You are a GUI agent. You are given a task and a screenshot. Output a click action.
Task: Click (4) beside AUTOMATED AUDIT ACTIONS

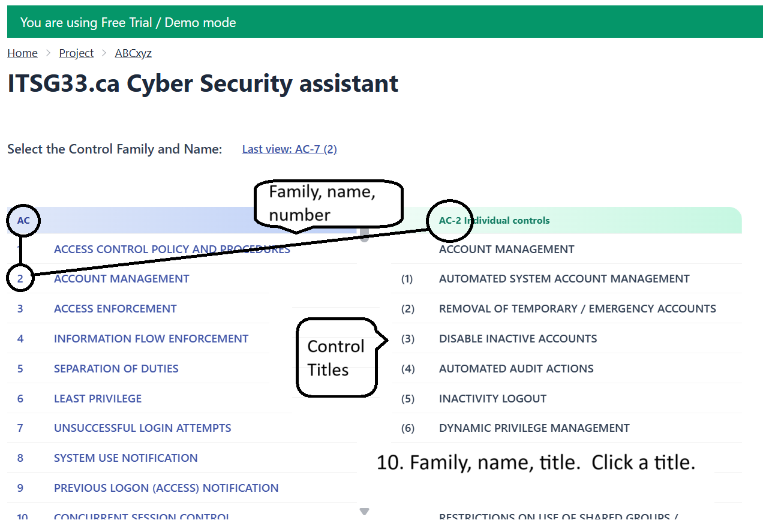[408, 369]
